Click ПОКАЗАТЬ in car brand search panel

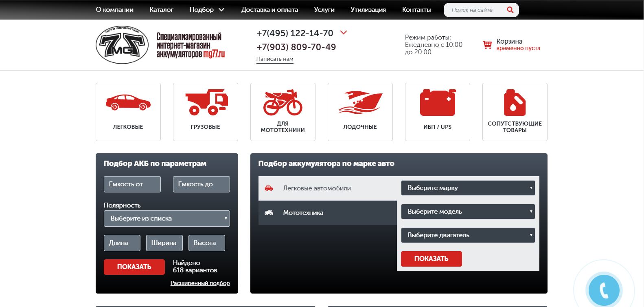(x=432, y=259)
